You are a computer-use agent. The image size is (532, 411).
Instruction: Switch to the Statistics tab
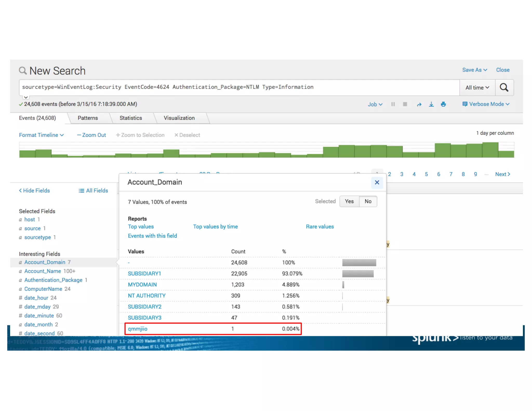coord(131,118)
